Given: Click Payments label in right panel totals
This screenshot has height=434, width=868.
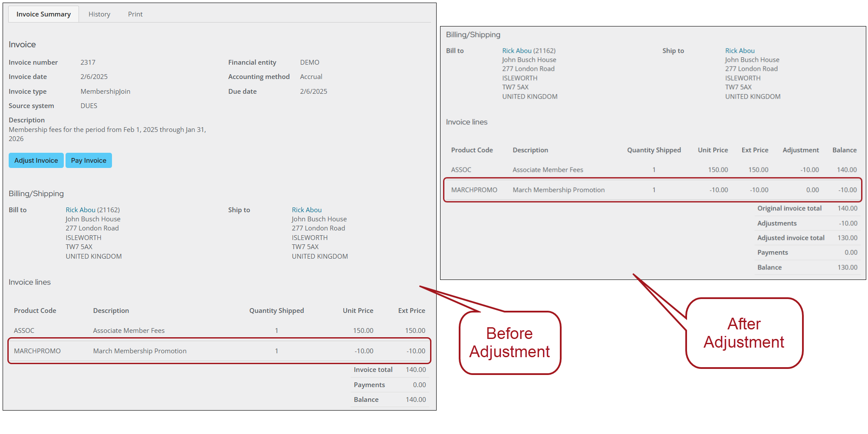Looking at the screenshot, I should [x=773, y=252].
